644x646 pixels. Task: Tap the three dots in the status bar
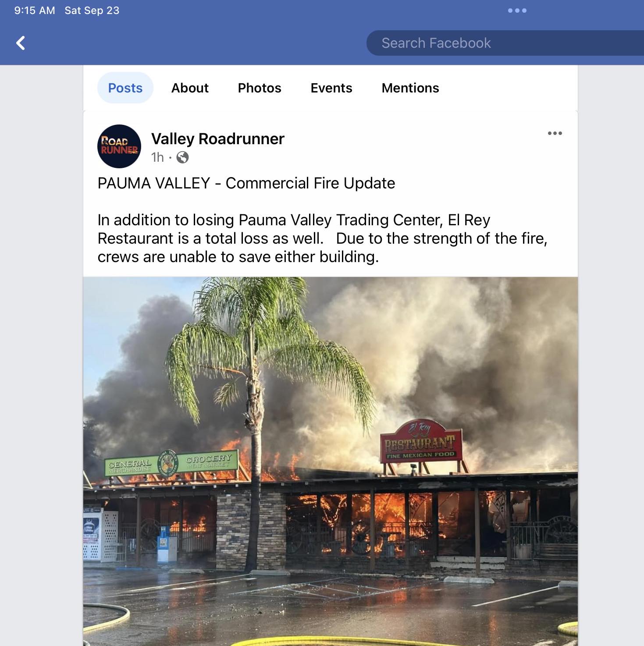(517, 11)
